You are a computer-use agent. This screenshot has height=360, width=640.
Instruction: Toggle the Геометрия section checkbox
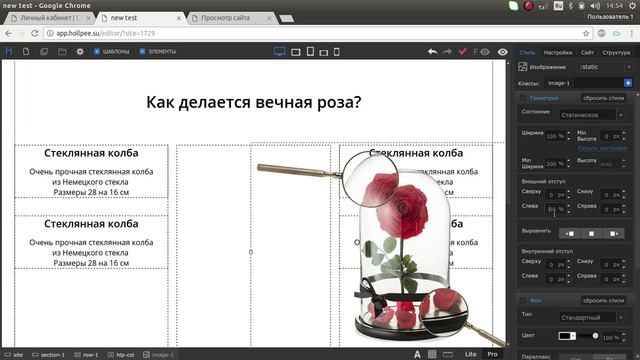522,98
